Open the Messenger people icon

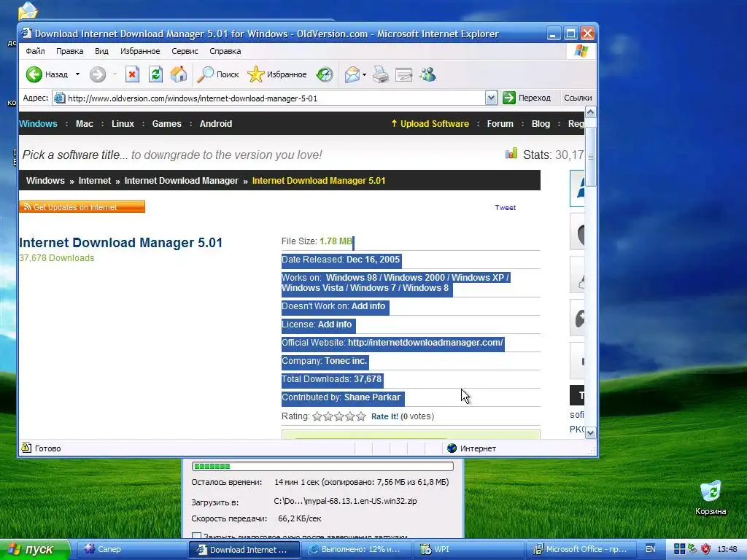coord(427,74)
